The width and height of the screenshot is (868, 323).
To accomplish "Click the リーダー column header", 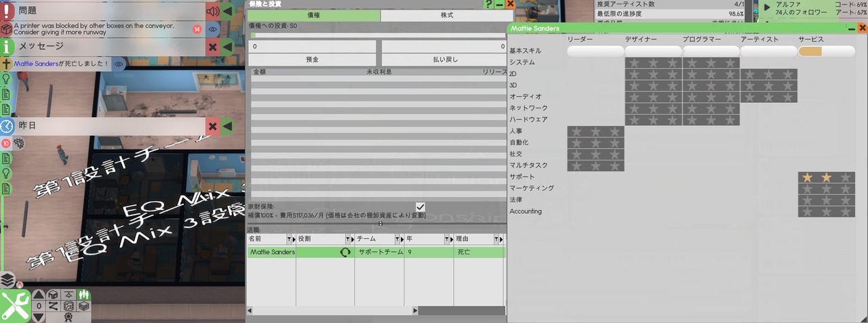I will (x=580, y=40).
